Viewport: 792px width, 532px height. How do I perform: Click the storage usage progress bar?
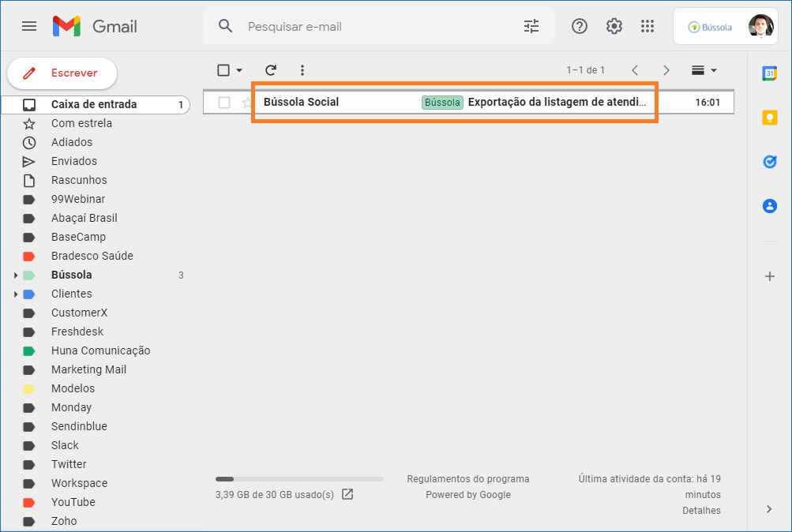(x=299, y=479)
